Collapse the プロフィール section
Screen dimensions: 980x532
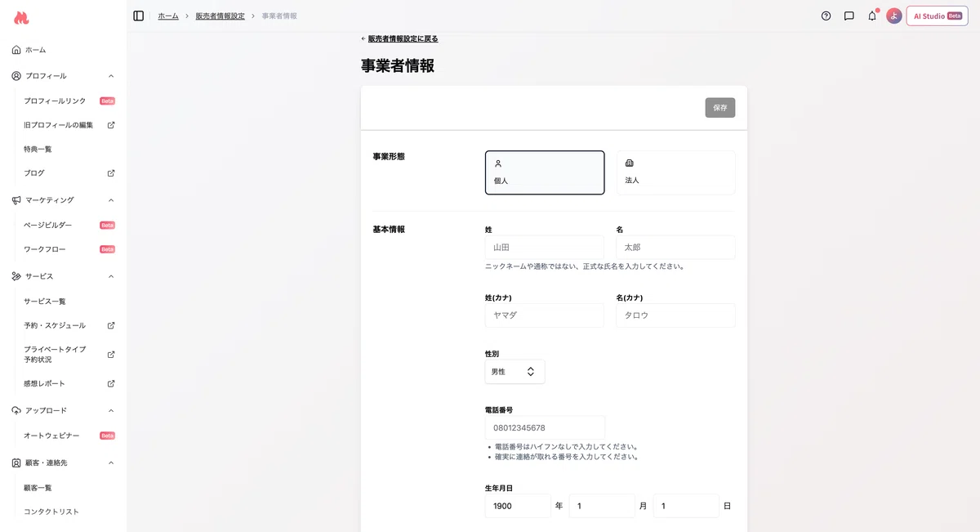tap(111, 76)
